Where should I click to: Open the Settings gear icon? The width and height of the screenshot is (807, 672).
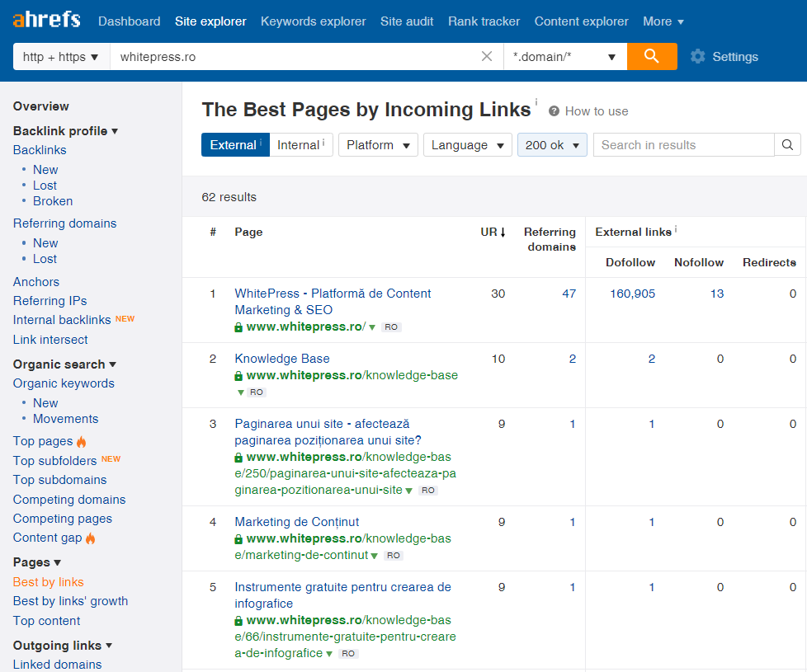pos(697,57)
